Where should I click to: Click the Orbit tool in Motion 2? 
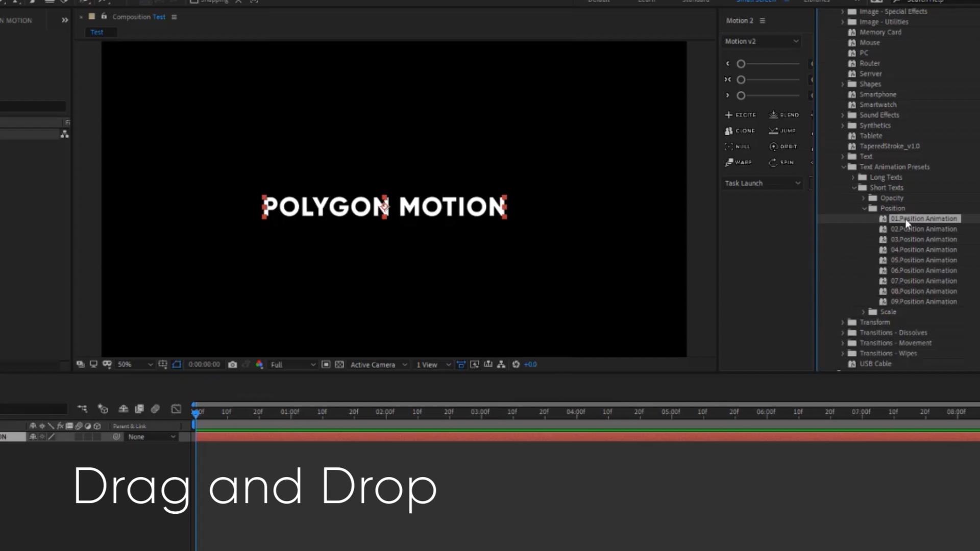pyautogui.click(x=783, y=146)
